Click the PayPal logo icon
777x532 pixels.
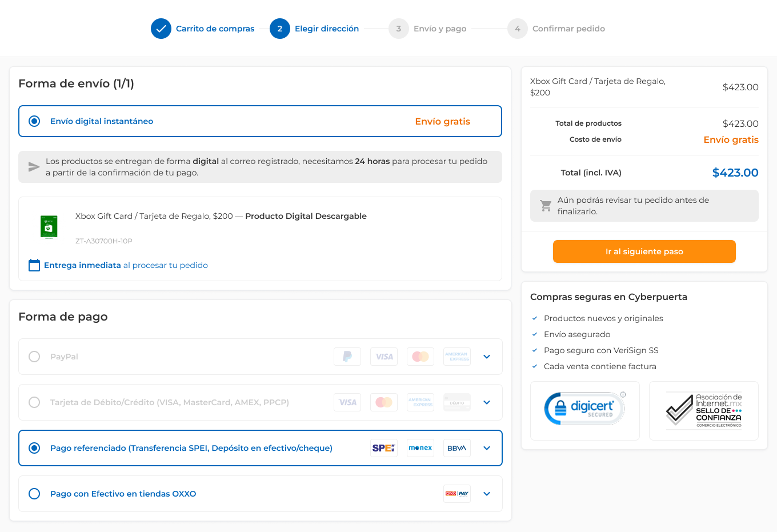point(347,357)
